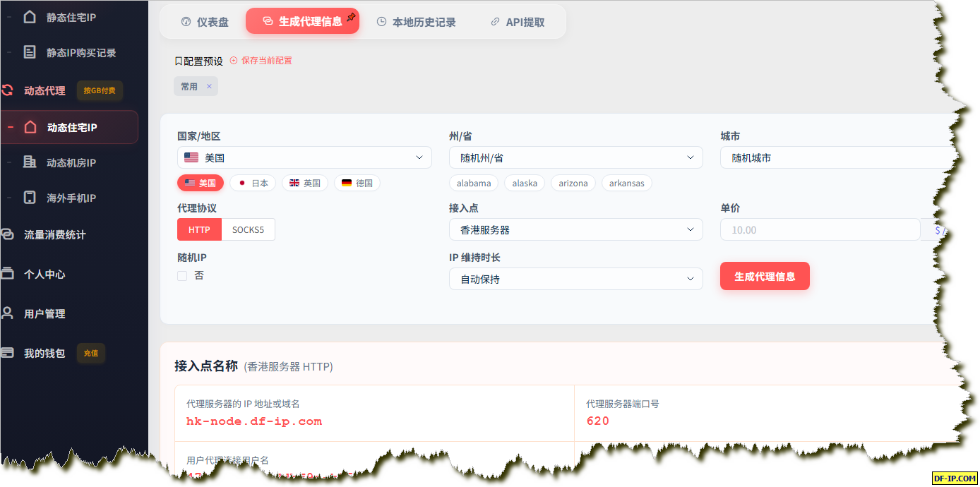Click the 本地历史记录 clock icon
Screen dimensions: 980x487
[x=381, y=22]
